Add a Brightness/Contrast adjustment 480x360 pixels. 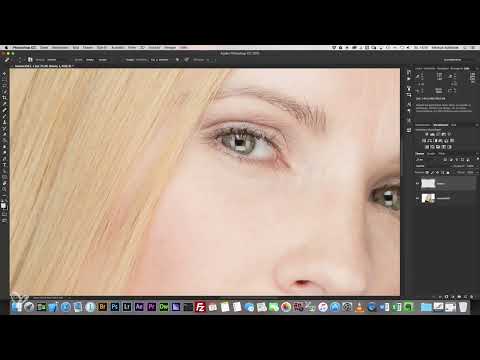[x=427, y=134]
